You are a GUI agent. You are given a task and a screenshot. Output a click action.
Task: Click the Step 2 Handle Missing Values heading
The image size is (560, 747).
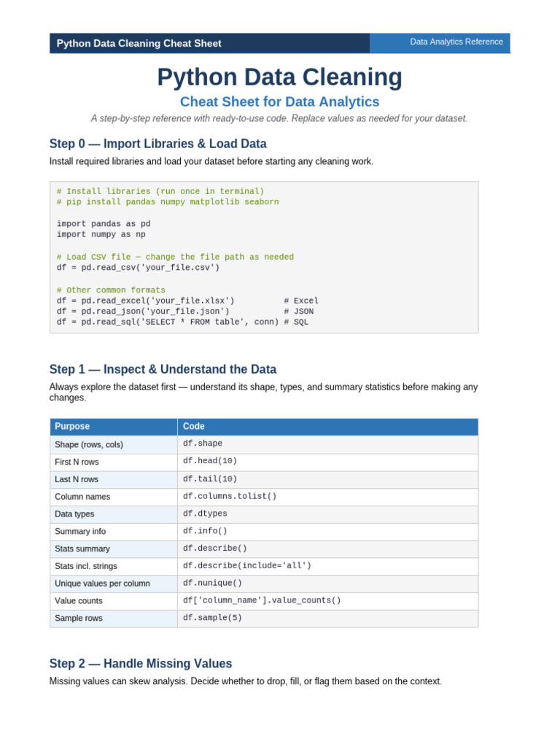[x=141, y=664]
